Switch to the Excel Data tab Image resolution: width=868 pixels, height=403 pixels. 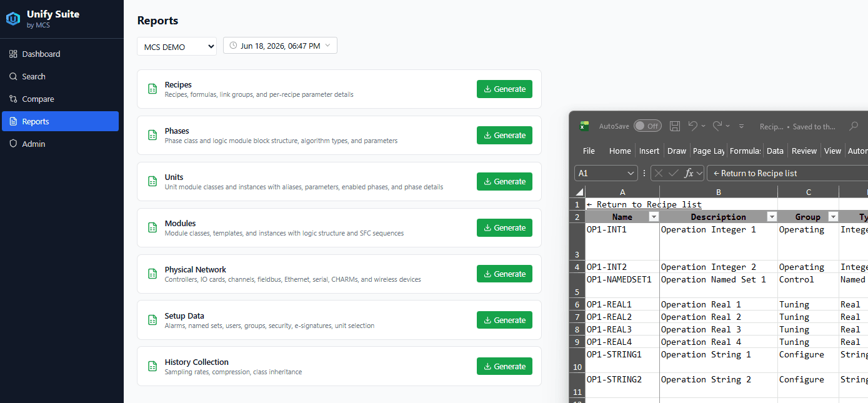click(x=775, y=151)
